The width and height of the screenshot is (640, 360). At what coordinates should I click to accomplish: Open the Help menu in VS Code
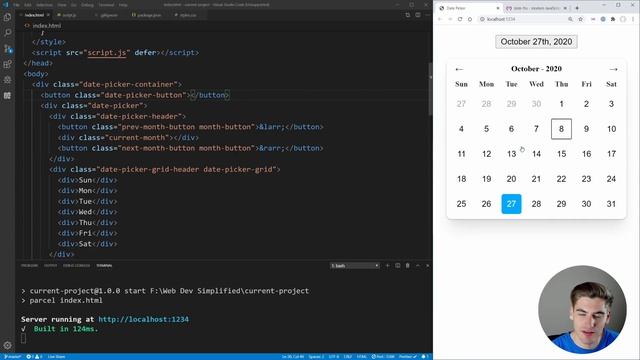123,5
